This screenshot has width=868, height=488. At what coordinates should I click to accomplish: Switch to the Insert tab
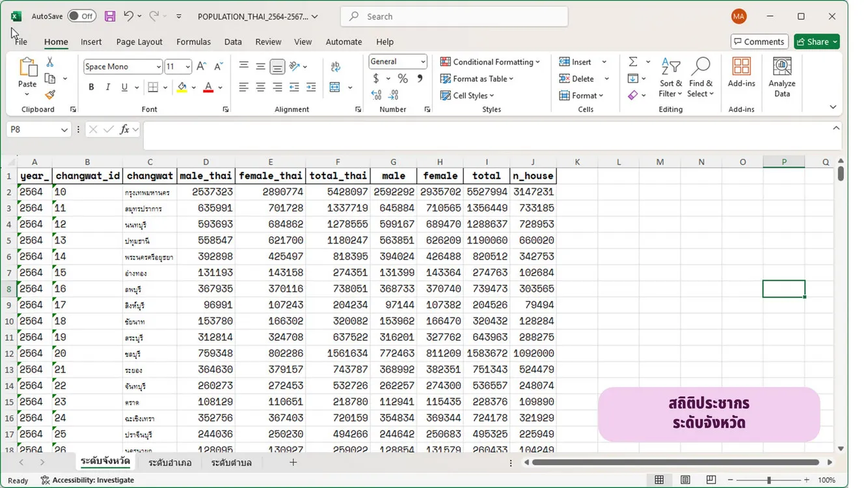[x=91, y=42]
